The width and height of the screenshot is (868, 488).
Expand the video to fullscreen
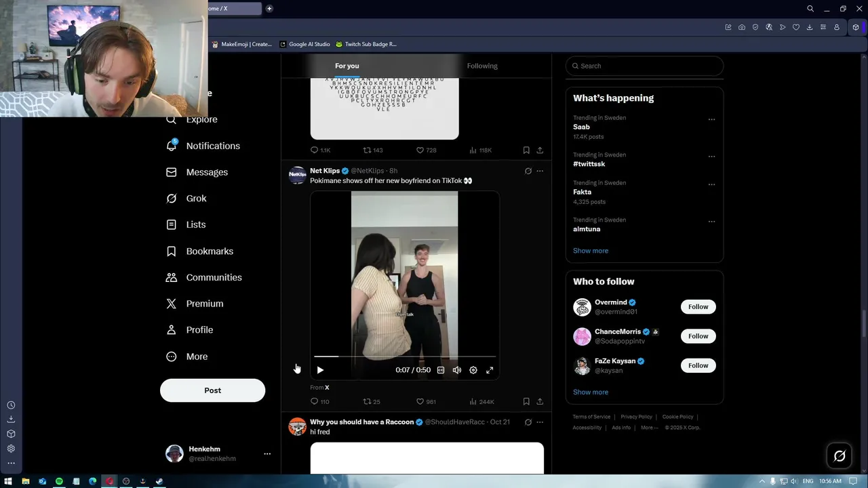pos(490,370)
